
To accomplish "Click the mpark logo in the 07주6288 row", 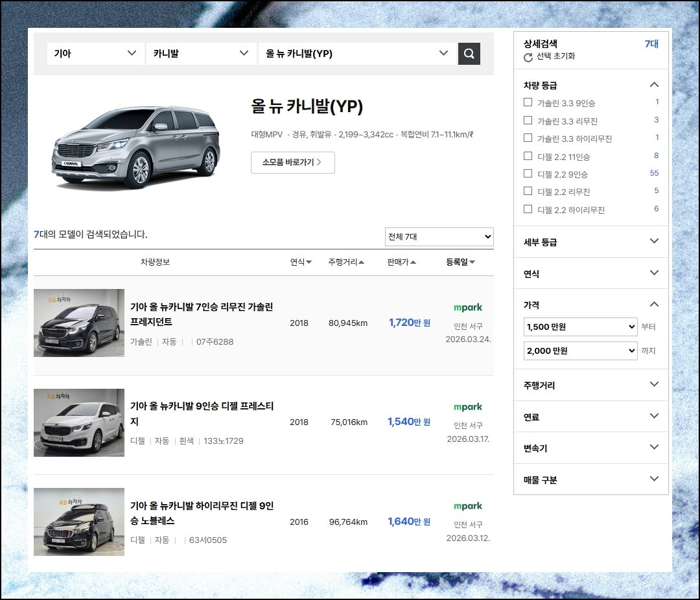I will point(468,307).
